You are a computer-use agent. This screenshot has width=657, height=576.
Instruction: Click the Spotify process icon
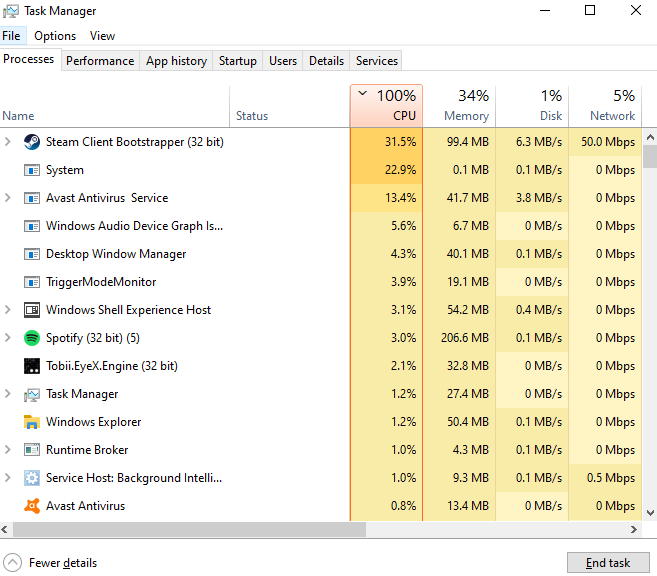(32, 338)
